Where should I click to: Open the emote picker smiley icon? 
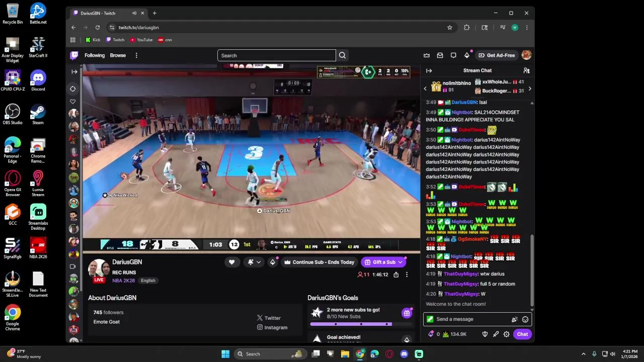tap(525, 319)
